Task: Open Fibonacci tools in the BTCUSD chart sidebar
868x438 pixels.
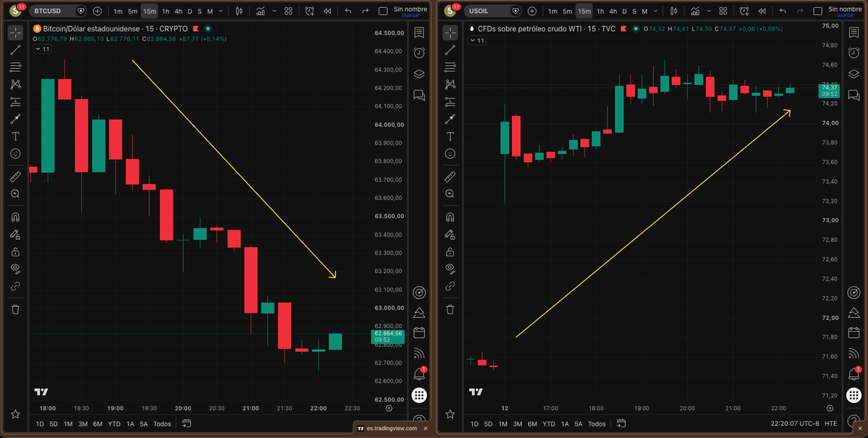Action: pos(15,67)
